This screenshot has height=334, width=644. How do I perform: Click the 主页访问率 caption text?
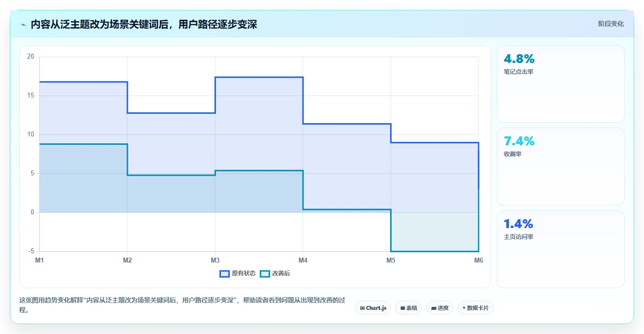pyautogui.click(x=519, y=237)
